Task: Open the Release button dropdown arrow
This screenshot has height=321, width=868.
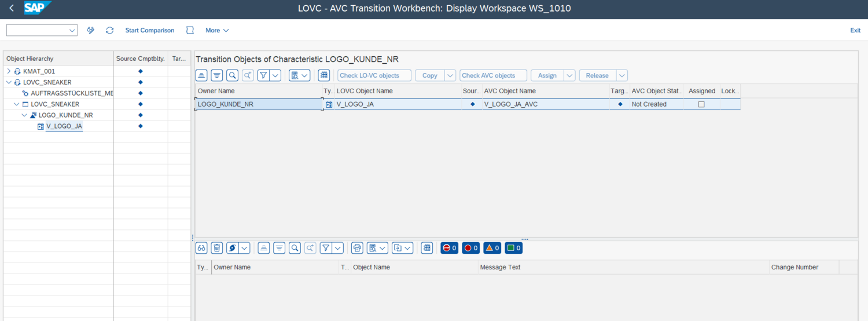Action: [622, 75]
